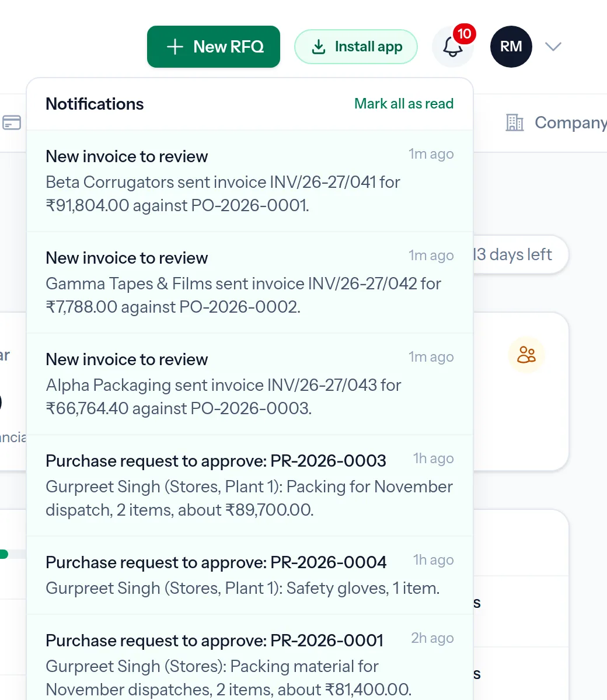The image size is (607, 700).
Task: Click the RM user avatar
Action: [511, 47]
